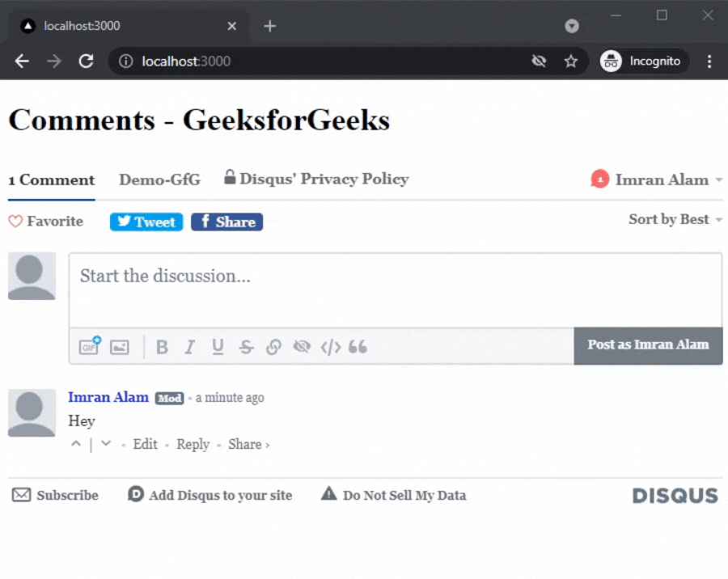Image resolution: width=728 pixels, height=579 pixels.
Task: Open the Sort by Best dropdown
Action: point(675,219)
